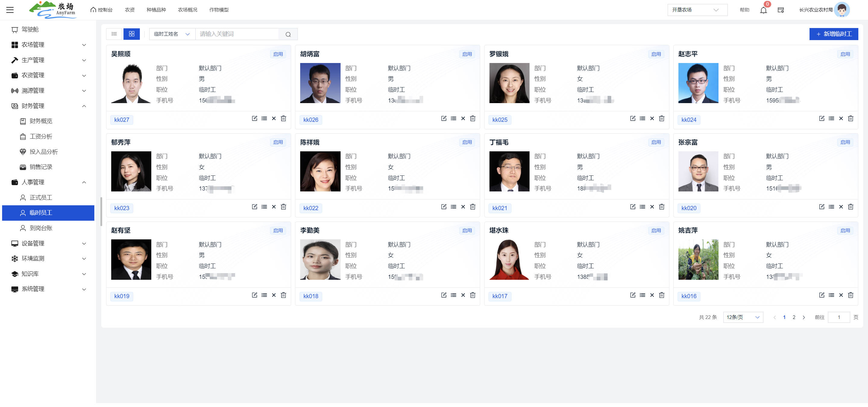Open the 12条/页 page size dropdown
This screenshot has width=868, height=407.
click(743, 317)
